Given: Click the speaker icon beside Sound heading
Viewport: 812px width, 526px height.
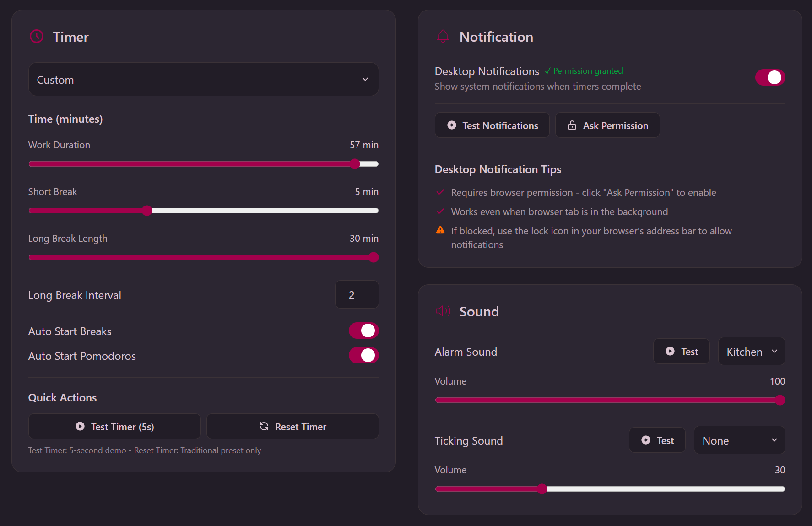Looking at the screenshot, I should pyautogui.click(x=443, y=311).
